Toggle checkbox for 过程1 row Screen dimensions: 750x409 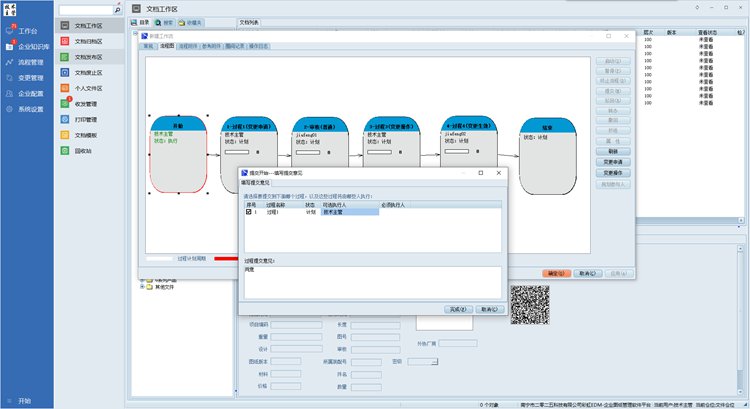249,213
